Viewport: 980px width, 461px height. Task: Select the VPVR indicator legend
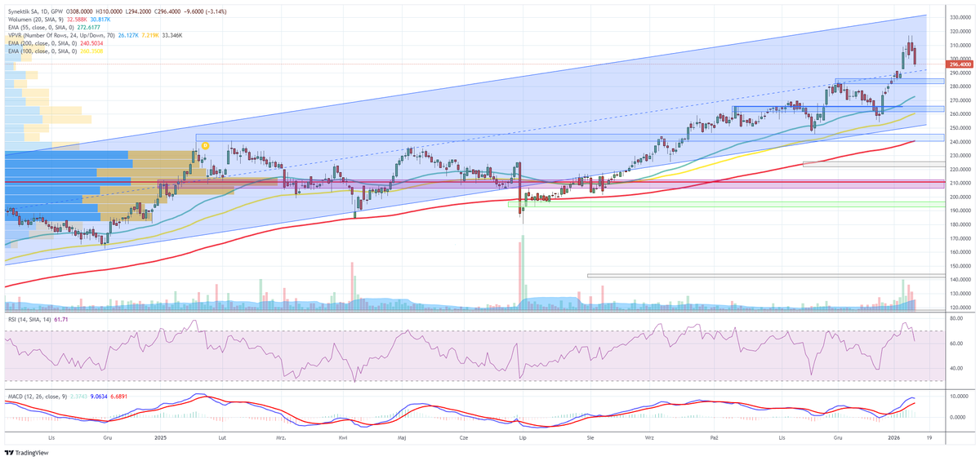click(62, 36)
